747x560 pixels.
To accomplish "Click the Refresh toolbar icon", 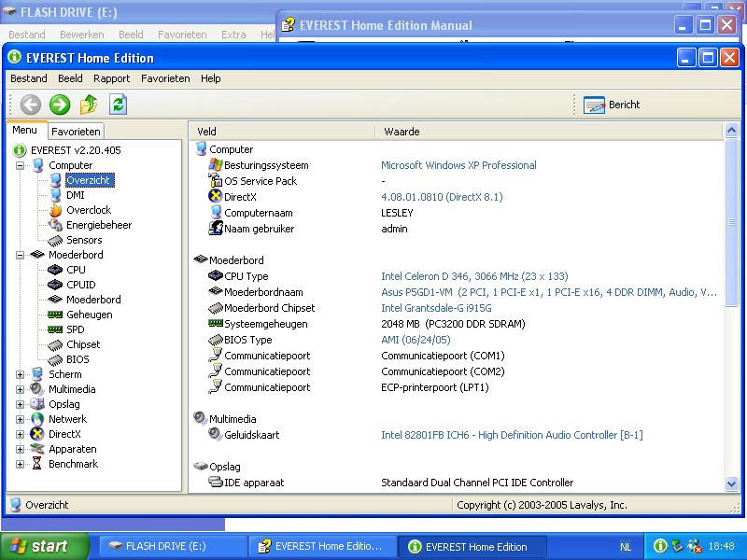I will (118, 105).
